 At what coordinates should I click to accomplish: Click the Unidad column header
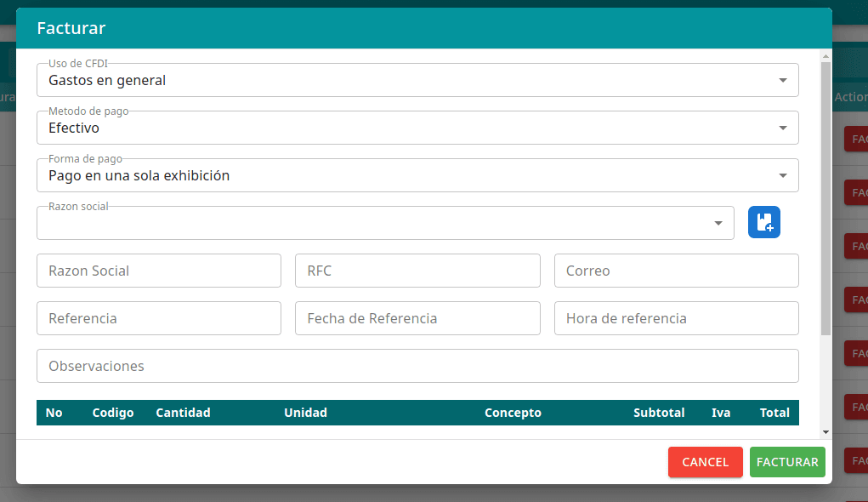point(305,413)
